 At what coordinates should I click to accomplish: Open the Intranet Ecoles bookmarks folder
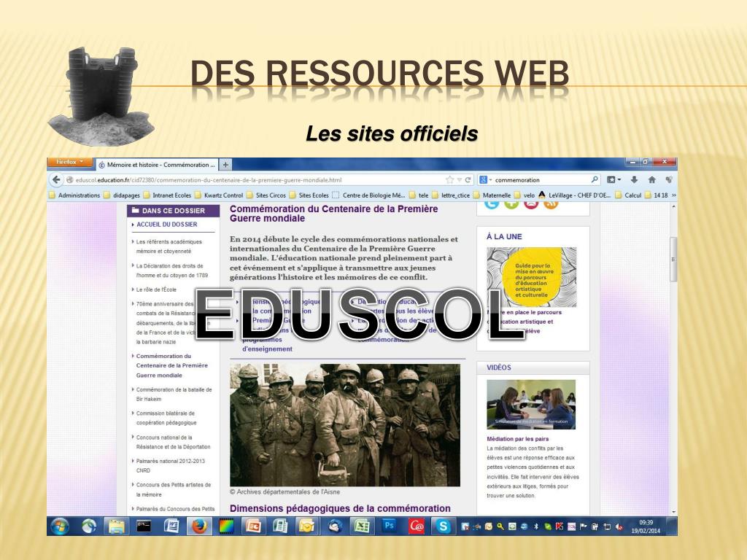[167, 195]
